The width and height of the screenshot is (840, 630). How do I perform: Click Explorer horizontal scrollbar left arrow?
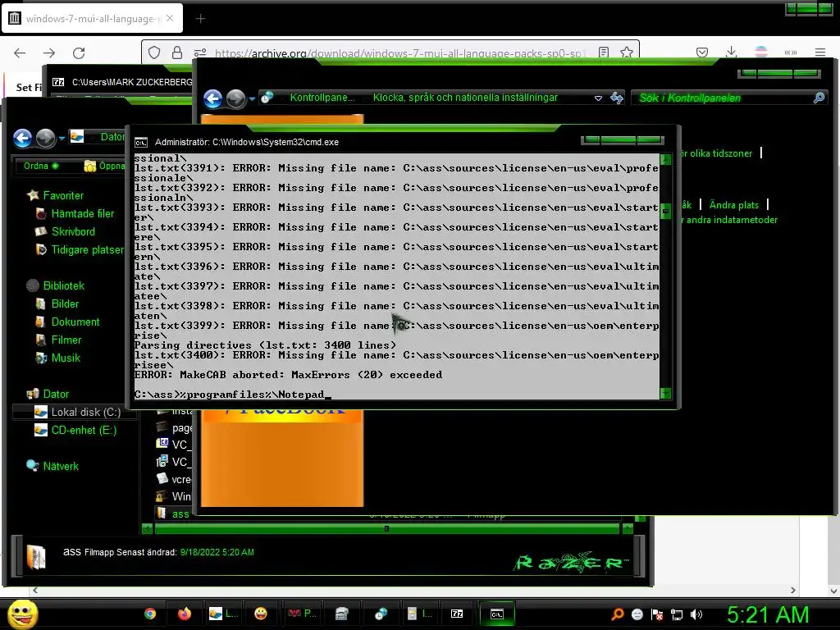point(148,529)
